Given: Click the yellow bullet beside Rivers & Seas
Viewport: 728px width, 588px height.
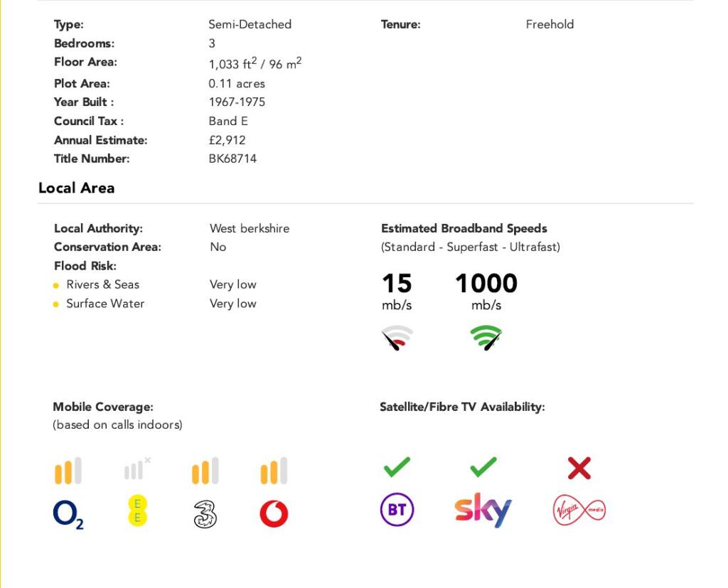Looking at the screenshot, I should click(56, 285).
